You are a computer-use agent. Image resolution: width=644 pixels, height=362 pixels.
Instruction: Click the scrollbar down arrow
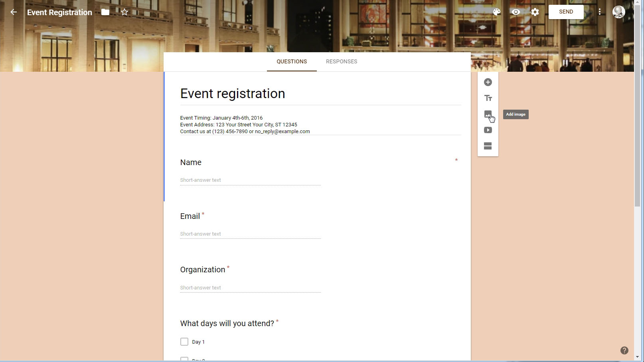[x=637, y=357]
